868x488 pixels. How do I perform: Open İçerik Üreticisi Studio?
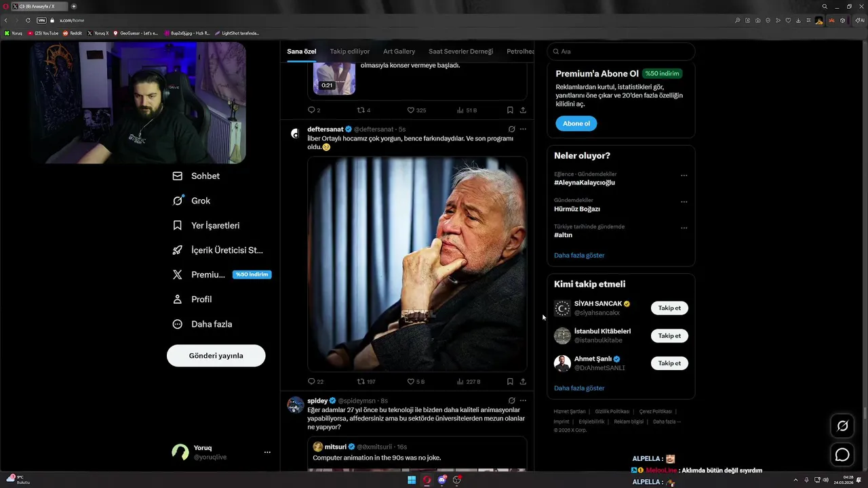tap(218, 250)
